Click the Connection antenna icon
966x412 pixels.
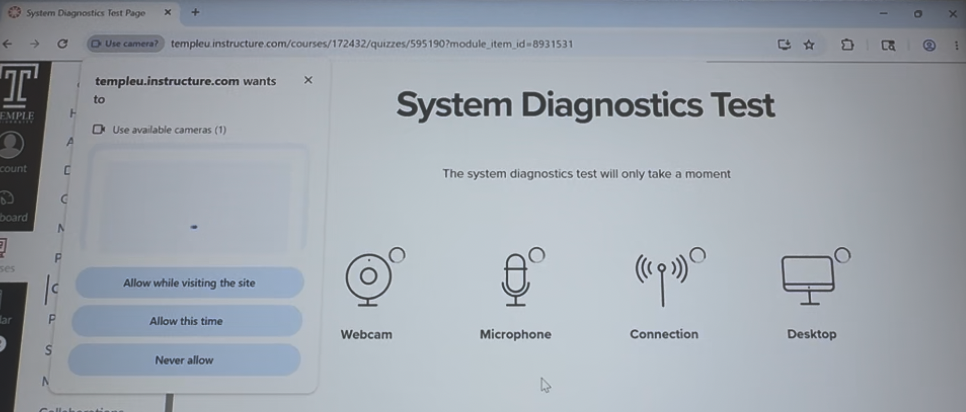662,280
